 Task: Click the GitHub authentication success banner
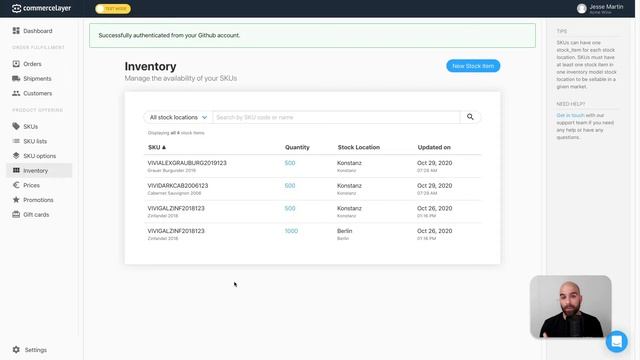[x=312, y=36]
